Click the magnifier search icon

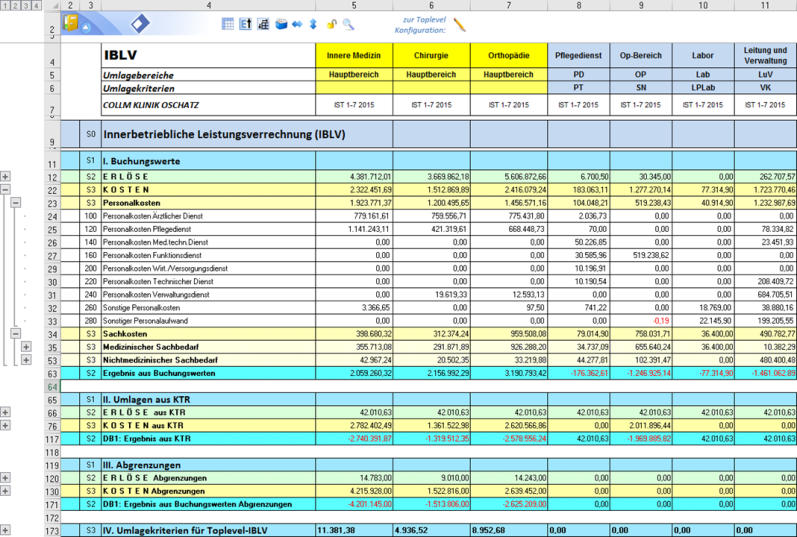348,23
